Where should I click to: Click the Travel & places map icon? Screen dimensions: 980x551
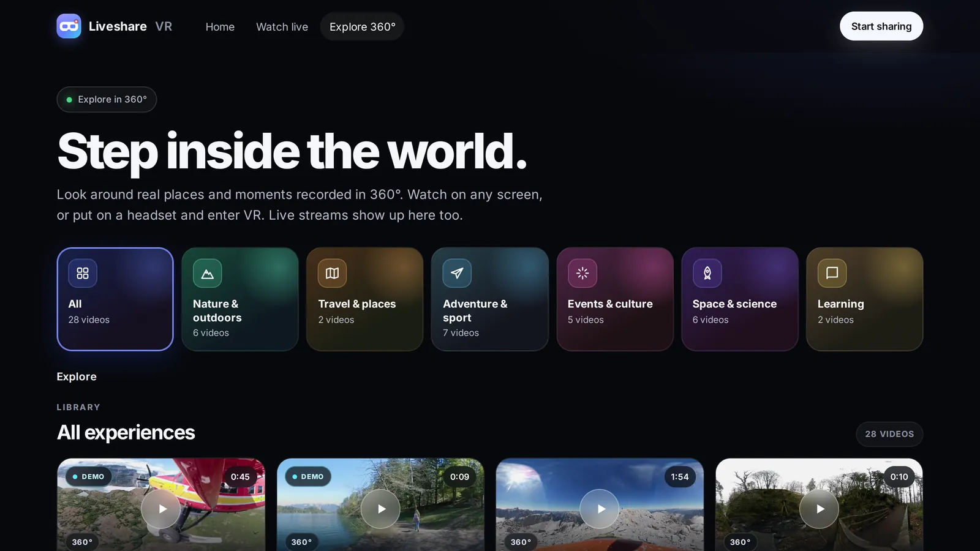333,273
